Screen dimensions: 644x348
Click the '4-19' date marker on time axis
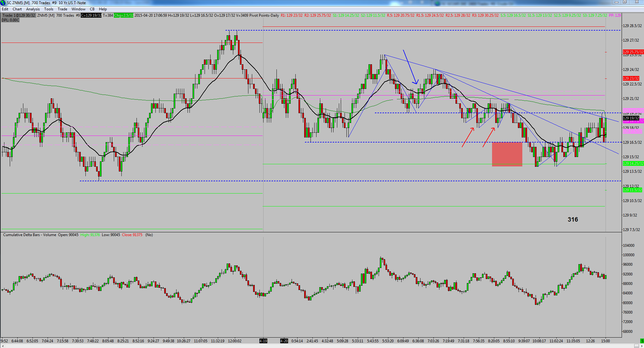click(x=263, y=341)
